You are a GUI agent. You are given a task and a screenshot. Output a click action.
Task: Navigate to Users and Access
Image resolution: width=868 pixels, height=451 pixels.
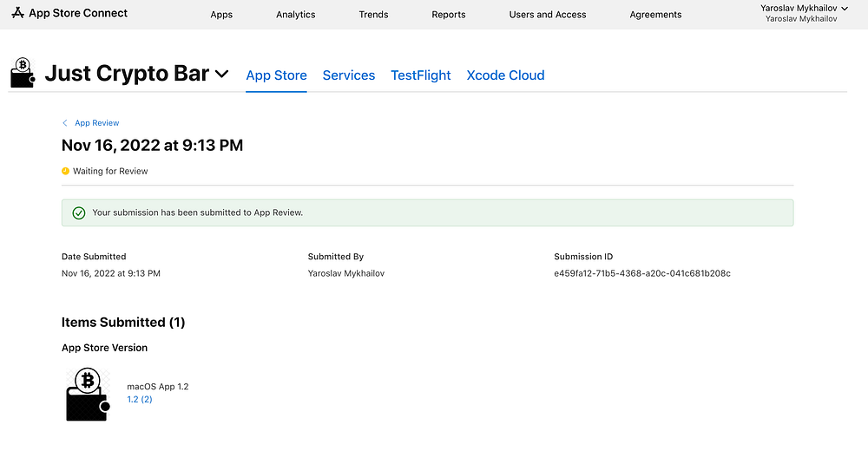(x=548, y=15)
